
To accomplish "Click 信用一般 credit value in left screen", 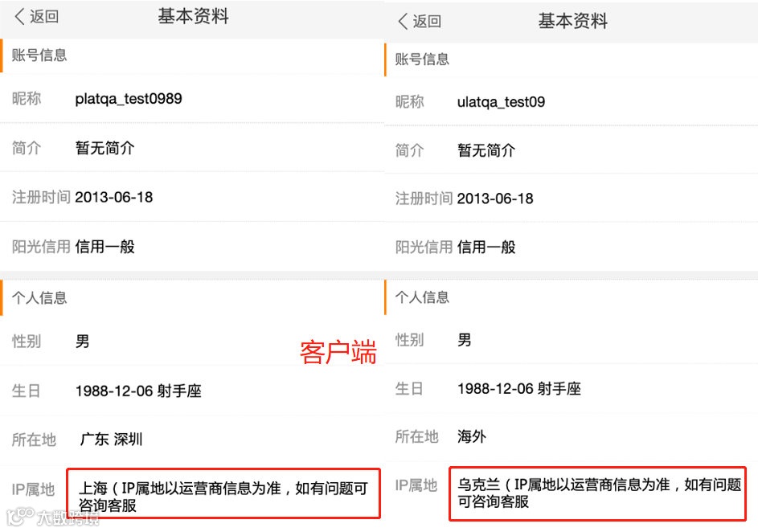I will click(x=105, y=247).
